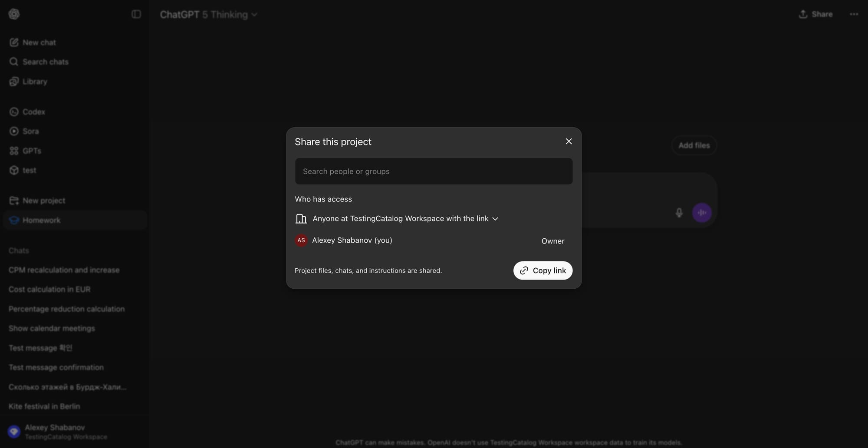Open the GPTs section
The image size is (868, 448).
[x=32, y=151]
